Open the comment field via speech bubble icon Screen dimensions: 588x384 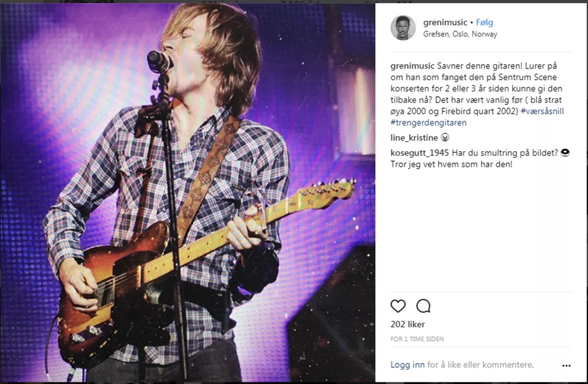(x=424, y=306)
